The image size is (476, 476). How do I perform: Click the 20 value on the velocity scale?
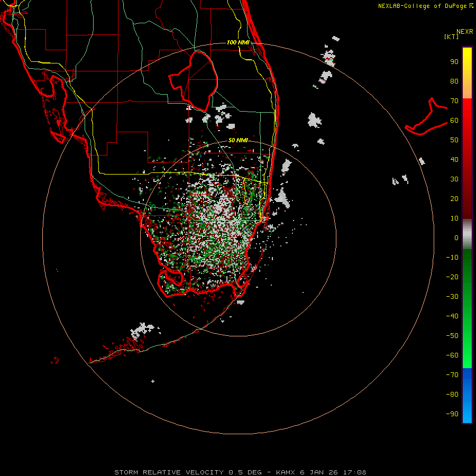(454, 198)
